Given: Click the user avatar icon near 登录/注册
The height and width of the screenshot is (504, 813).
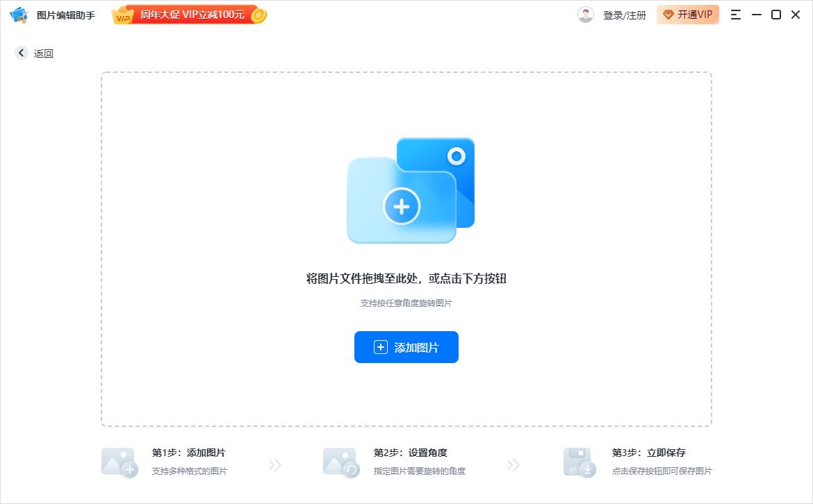Looking at the screenshot, I should pos(586,14).
